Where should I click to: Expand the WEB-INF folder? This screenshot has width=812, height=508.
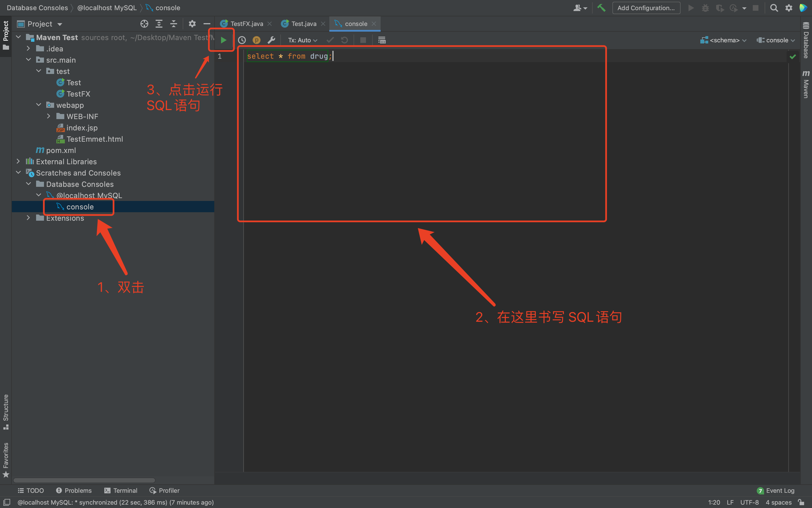point(49,116)
